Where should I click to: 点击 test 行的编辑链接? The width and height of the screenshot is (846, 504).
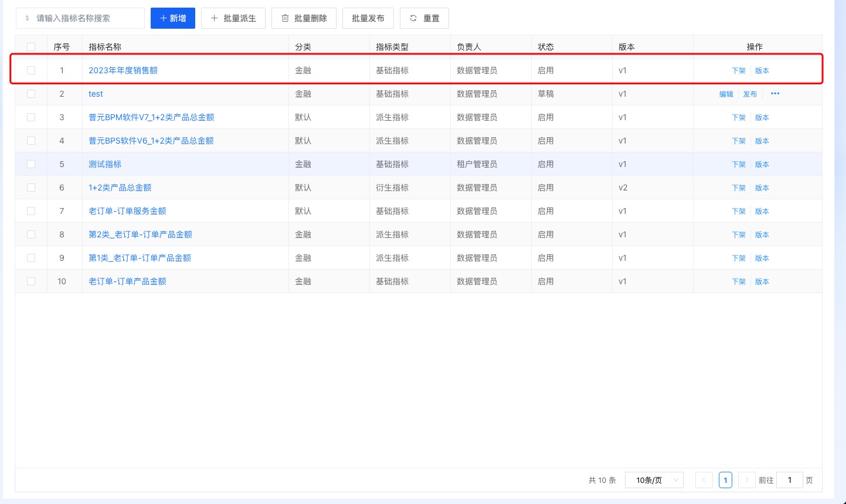(x=726, y=93)
